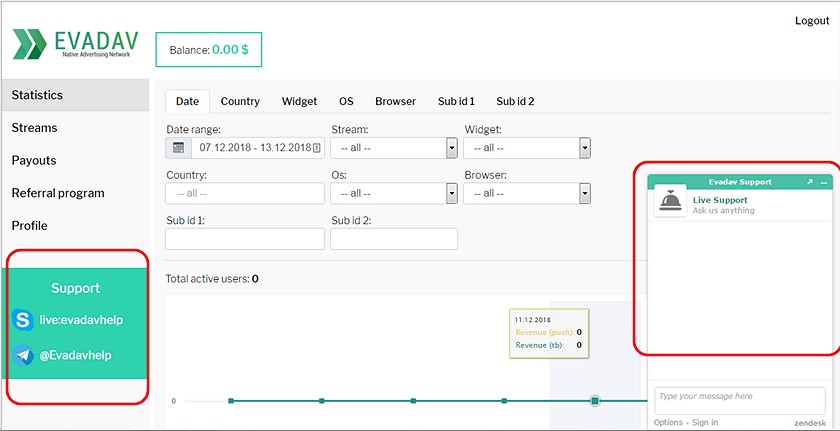Click the Skype support icon

coord(22,320)
